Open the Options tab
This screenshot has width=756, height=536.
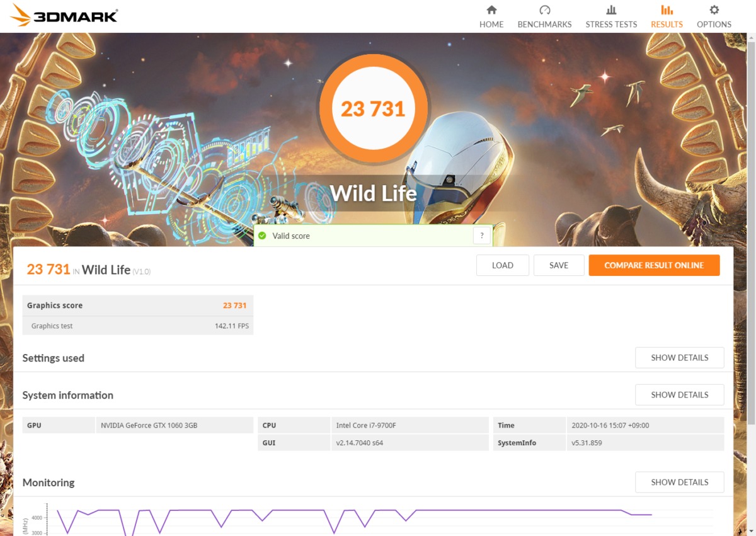coord(714,17)
